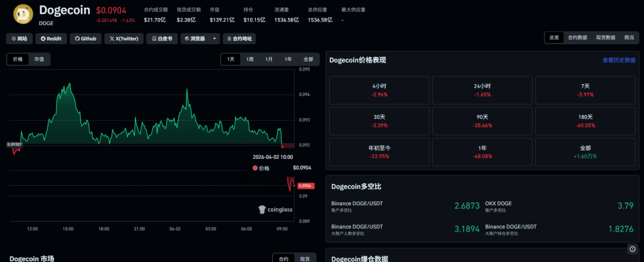Open the Reddit community link
Screen dimensions: 644x262
coord(51,39)
